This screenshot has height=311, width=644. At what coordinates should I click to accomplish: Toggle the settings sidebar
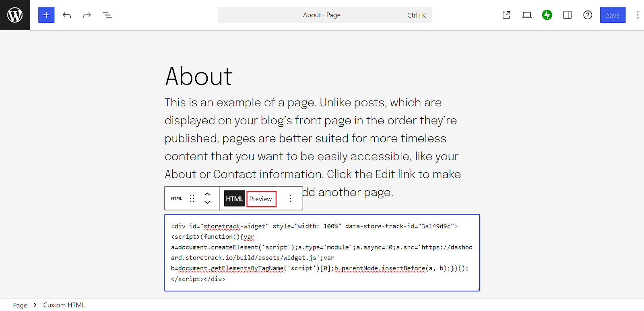click(x=568, y=15)
